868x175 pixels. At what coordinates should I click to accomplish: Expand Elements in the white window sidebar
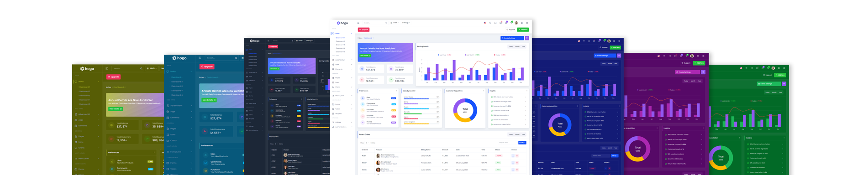342,69
